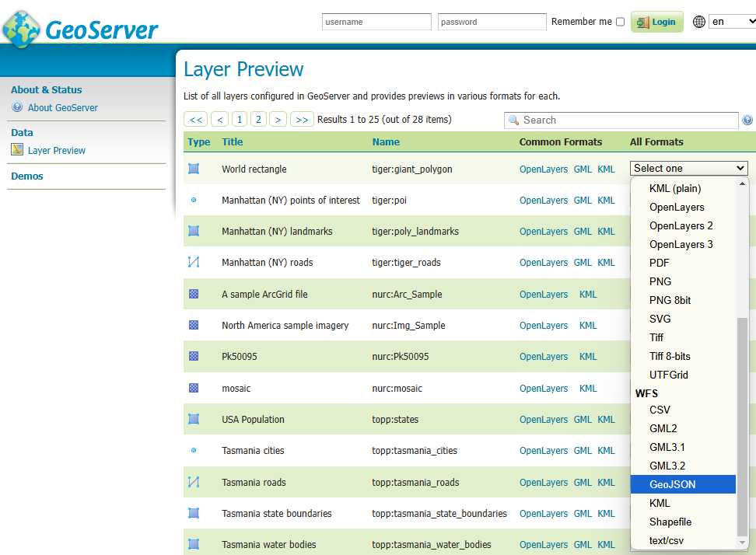Open the globe language icon in header

pos(698,22)
